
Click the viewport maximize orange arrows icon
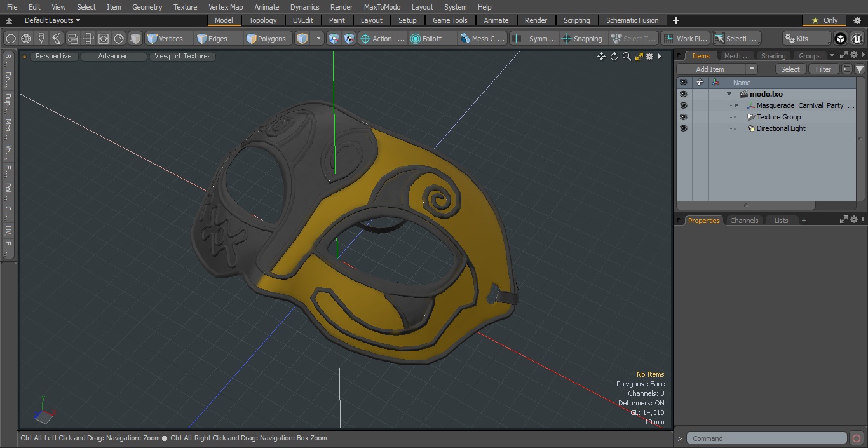639,57
